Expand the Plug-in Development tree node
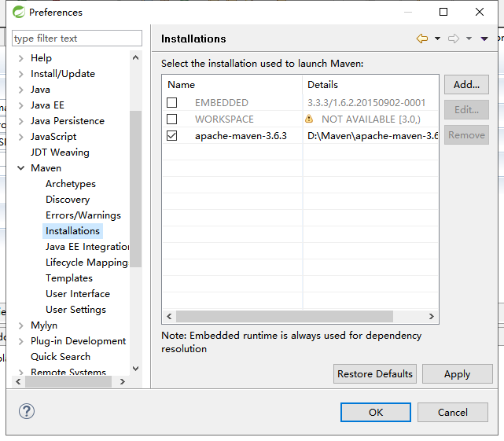The image size is (504, 441). 21,341
